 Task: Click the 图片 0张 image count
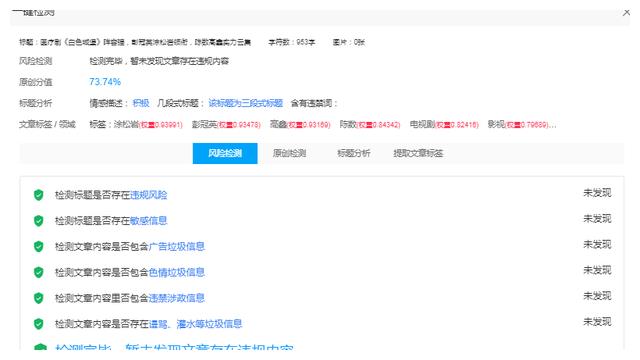349,42
